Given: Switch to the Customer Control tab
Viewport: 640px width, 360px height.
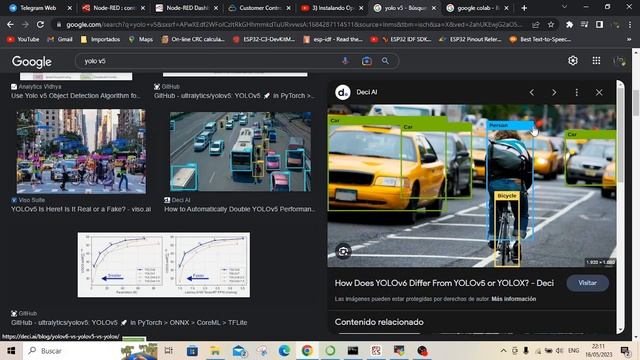Looking at the screenshot, I should click(260, 8).
